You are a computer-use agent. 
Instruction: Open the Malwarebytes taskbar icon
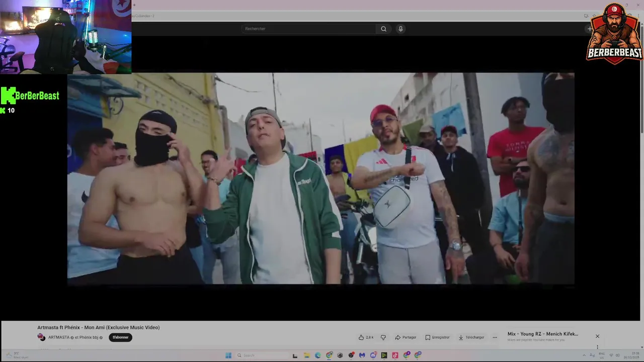coord(362,355)
